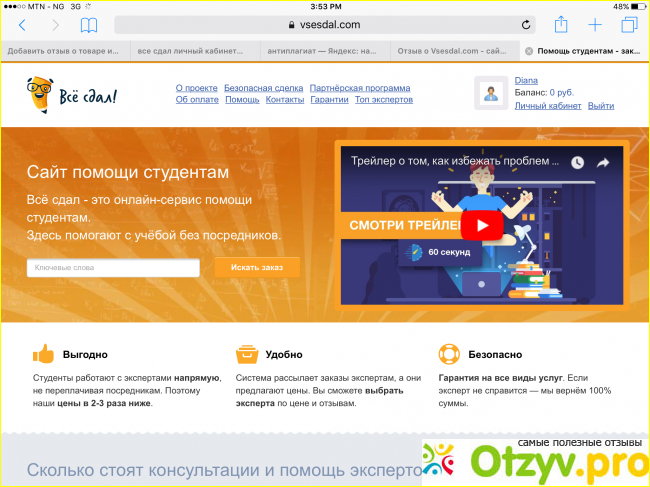Close the 'Помощь студентам' tab
Image resolution: width=650 pixels, height=487 pixels.
click(529, 50)
